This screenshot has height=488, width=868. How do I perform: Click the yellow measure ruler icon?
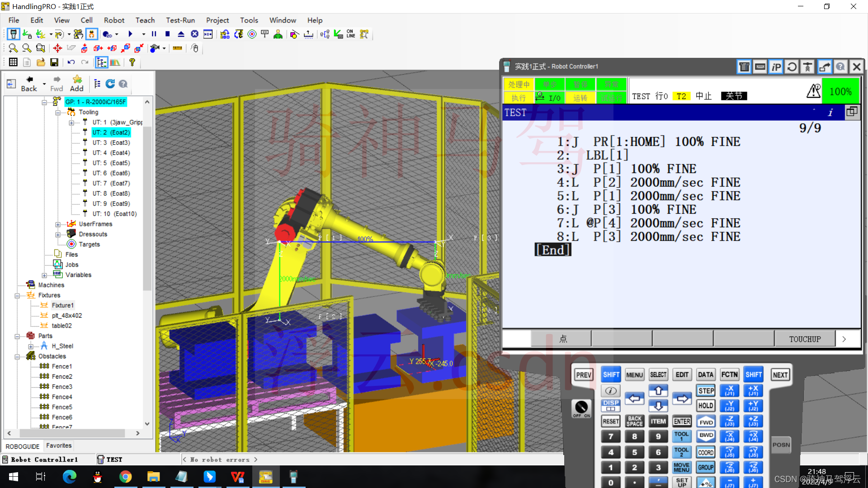tap(177, 48)
